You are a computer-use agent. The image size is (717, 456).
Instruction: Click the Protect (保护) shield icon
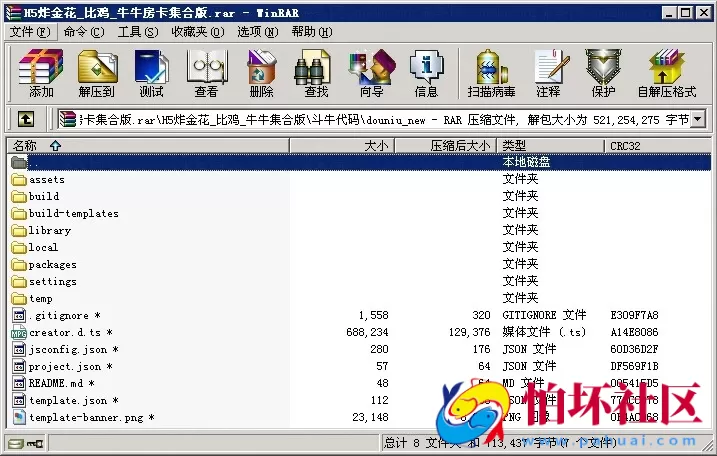(x=603, y=73)
